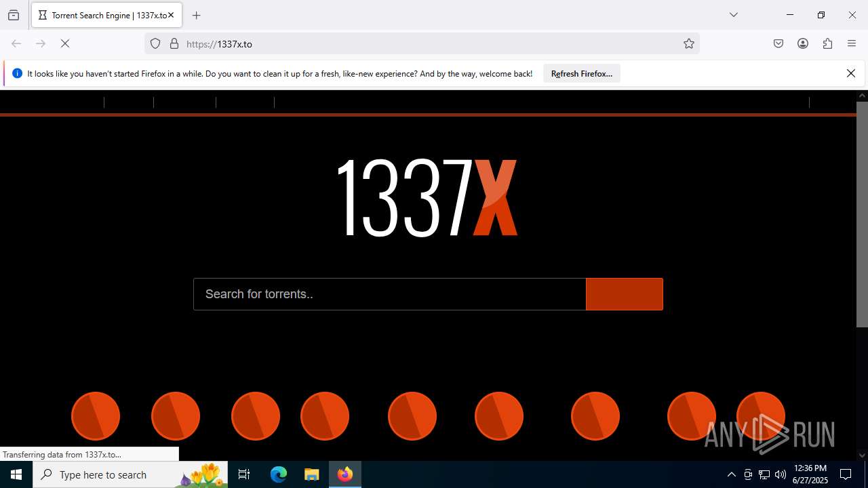
Task: Click the Refresh Firefox... button
Action: click(x=582, y=73)
